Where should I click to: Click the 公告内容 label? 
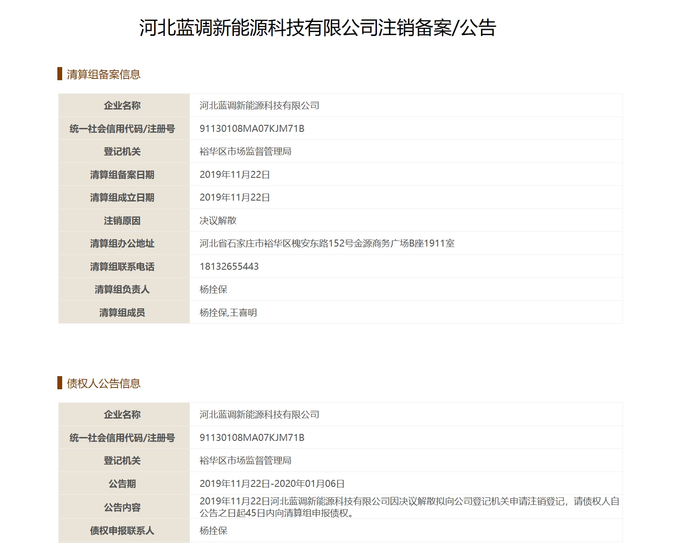122,507
